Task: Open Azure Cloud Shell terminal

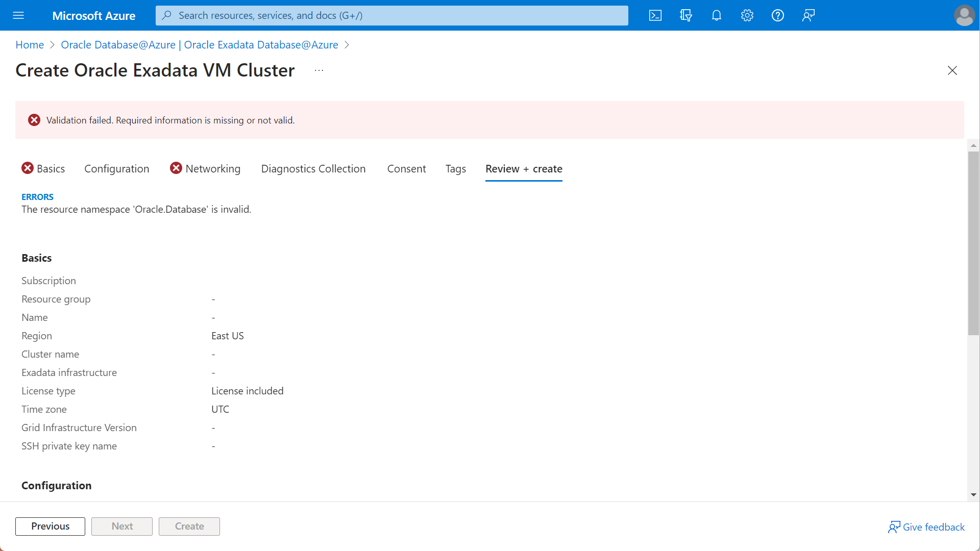Action: pos(655,15)
